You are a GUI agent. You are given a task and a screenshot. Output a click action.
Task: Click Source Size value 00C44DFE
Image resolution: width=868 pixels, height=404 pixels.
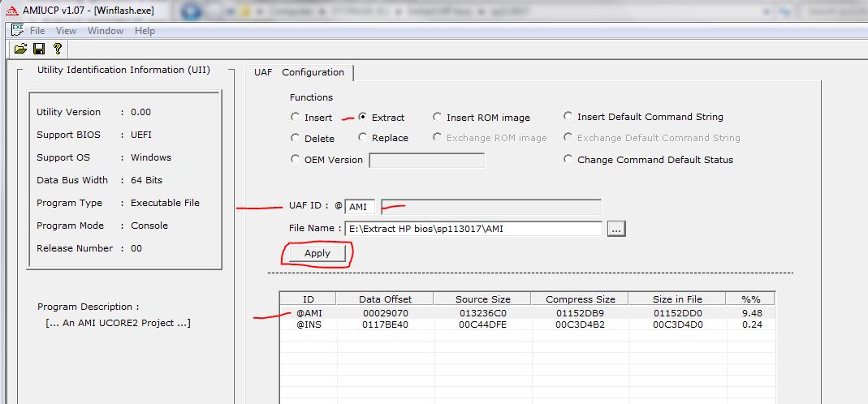[482, 324]
